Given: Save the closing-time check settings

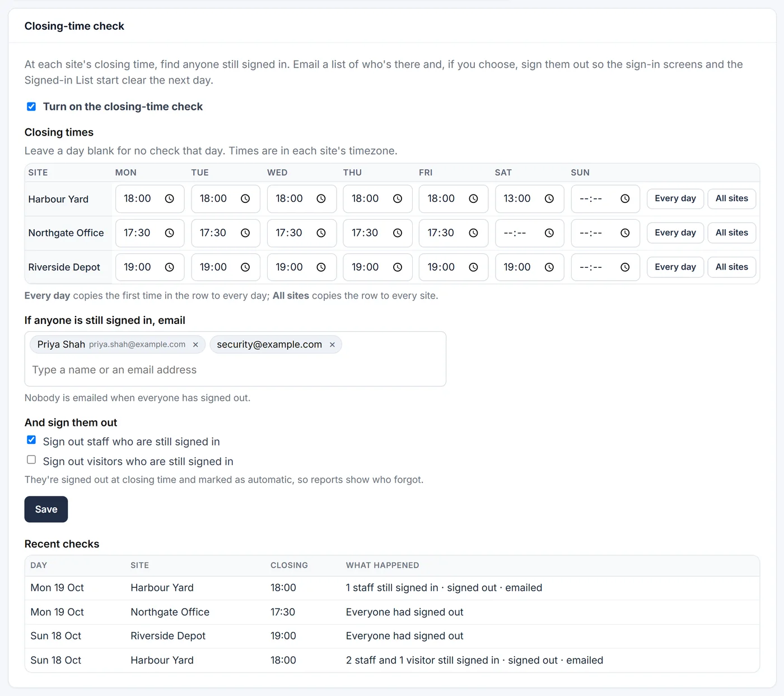Looking at the screenshot, I should [x=46, y=509].
